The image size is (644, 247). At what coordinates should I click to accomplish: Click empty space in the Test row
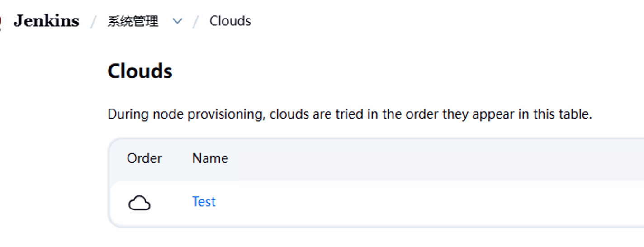(x=407, y=202)
